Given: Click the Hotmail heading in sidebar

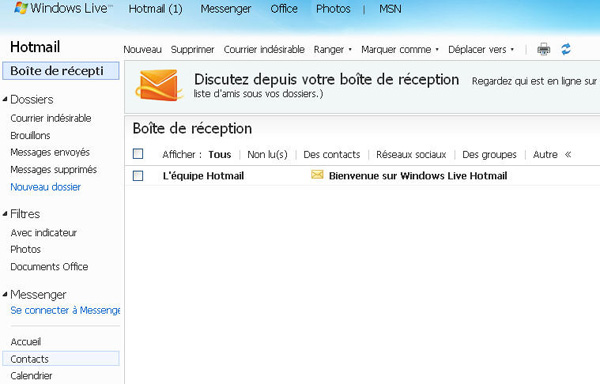Looking at the screenshot, I should click(x=35, y=47).
